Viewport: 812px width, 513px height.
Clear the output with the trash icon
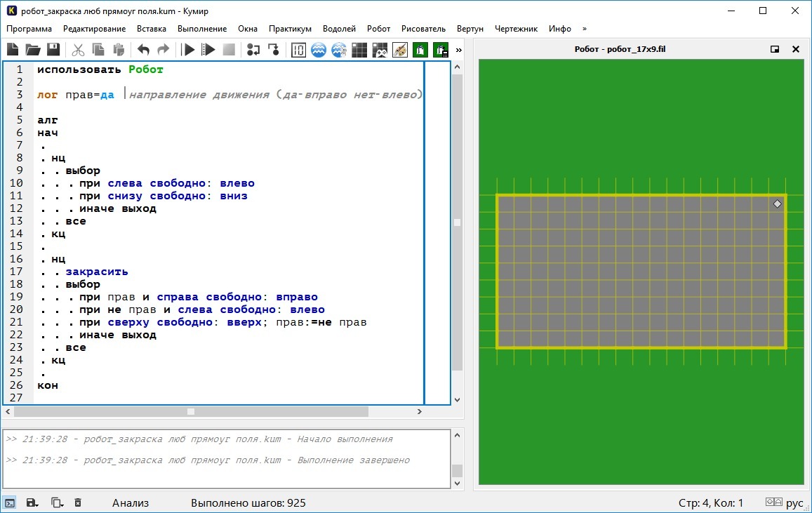78,502
